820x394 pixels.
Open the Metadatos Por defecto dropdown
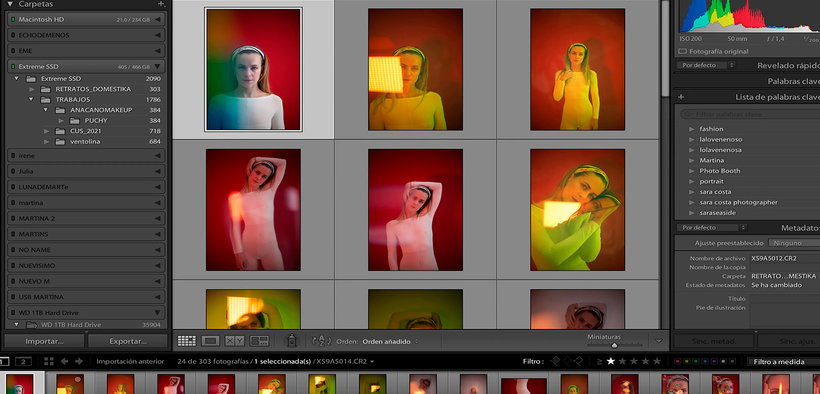(711, 228)
